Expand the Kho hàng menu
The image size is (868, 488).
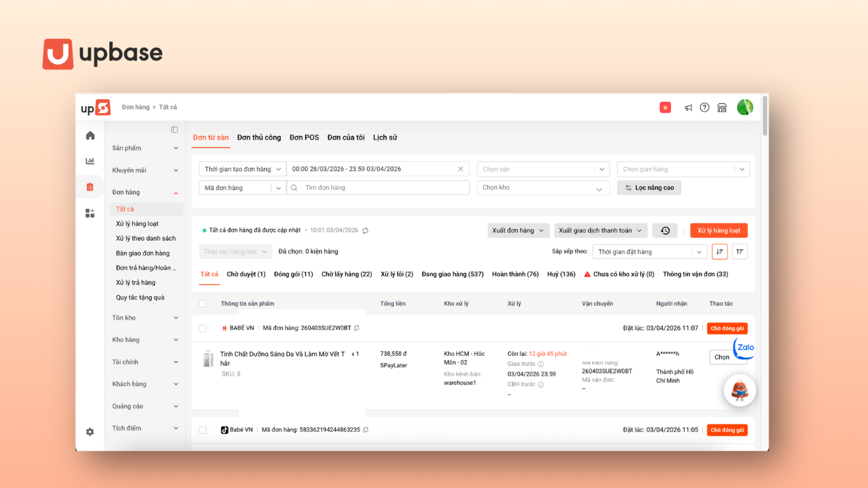146,340
